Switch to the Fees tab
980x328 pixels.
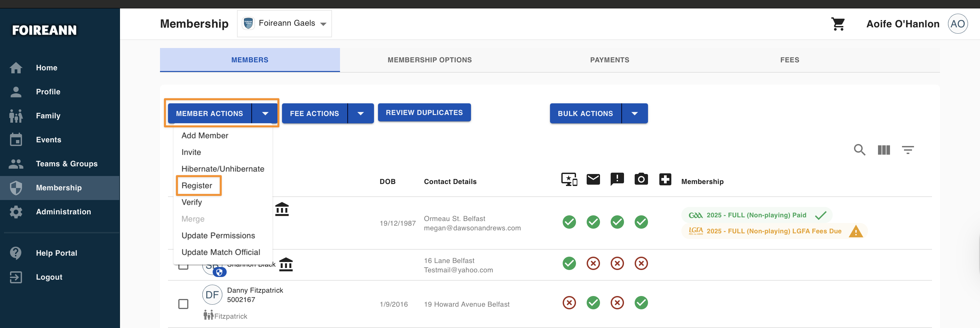pos(790,60)
